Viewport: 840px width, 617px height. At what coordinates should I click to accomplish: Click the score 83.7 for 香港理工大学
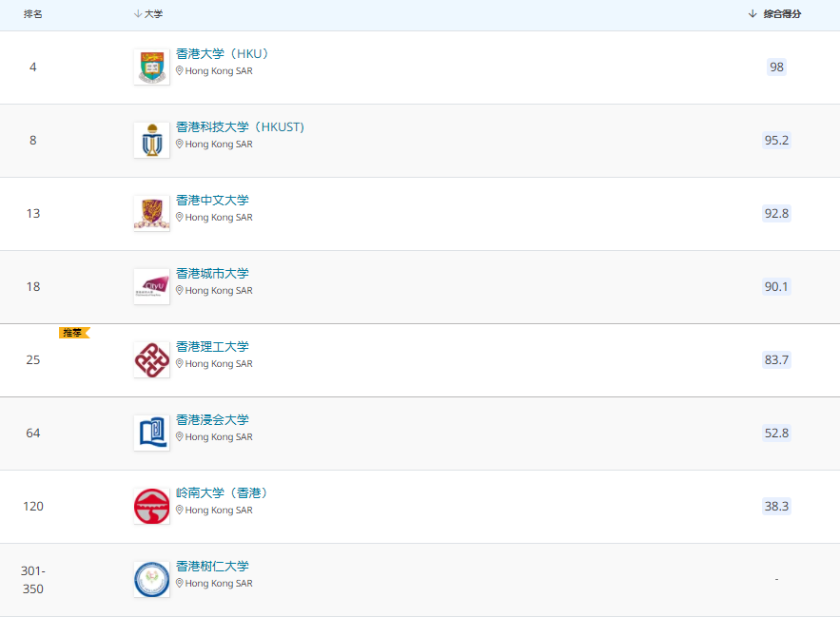coord(777,360)
